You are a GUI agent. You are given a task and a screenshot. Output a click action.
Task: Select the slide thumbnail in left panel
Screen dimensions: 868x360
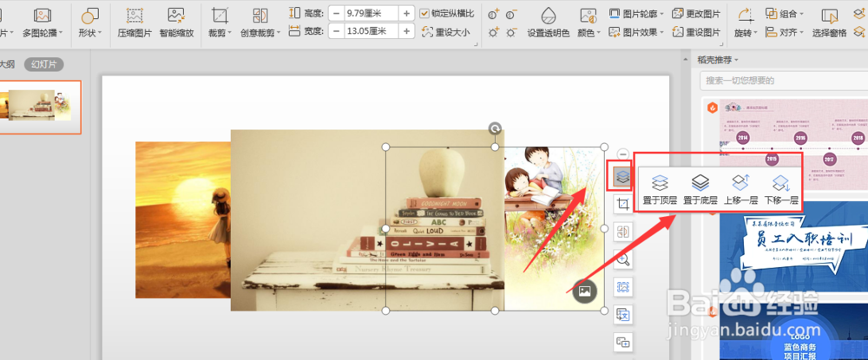pyautogui.click(x=39, y=108)
